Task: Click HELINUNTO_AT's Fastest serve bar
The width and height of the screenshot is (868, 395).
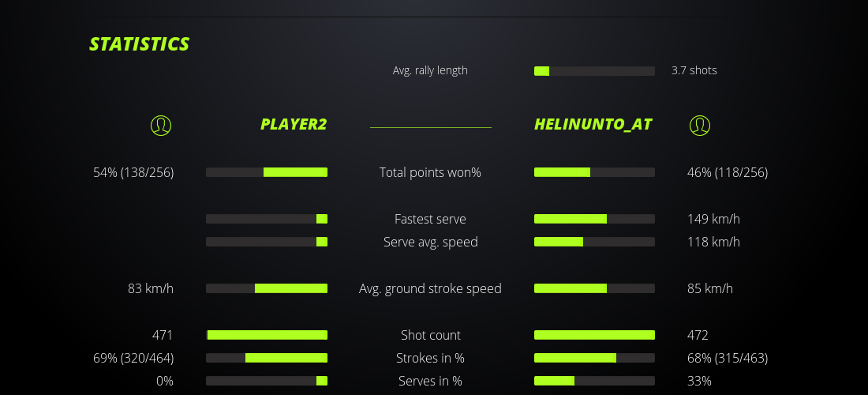Action: pos(594,219)
